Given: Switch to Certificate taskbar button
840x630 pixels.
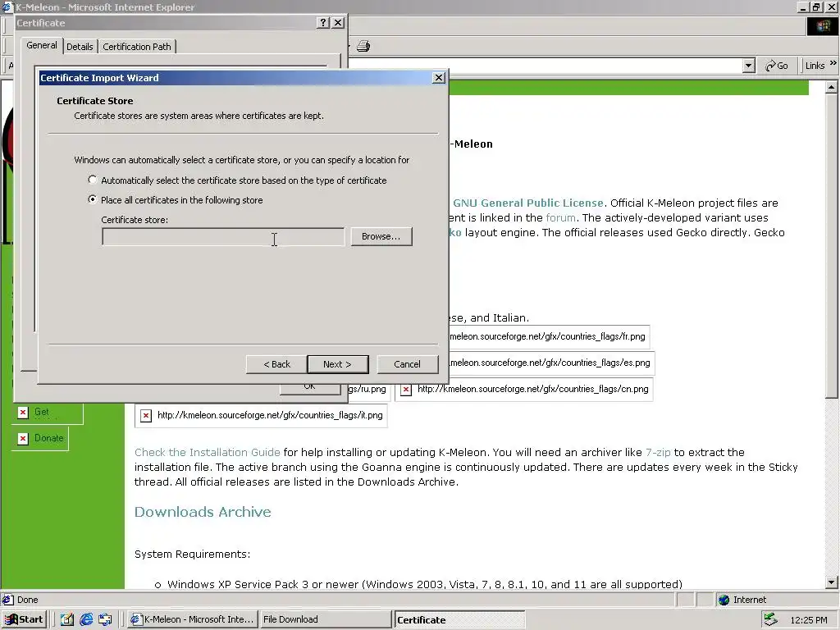Looking at the screenshot, I should click(x=459, y=619).
